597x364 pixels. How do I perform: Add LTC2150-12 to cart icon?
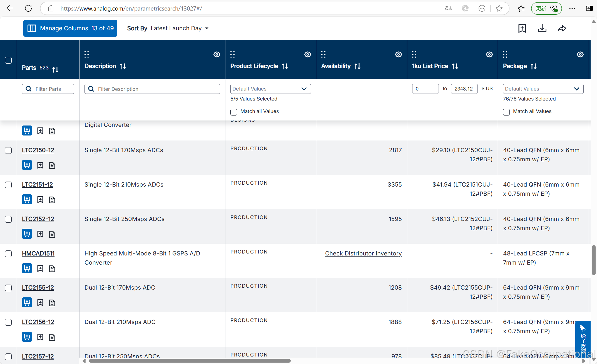pos(27,165)
